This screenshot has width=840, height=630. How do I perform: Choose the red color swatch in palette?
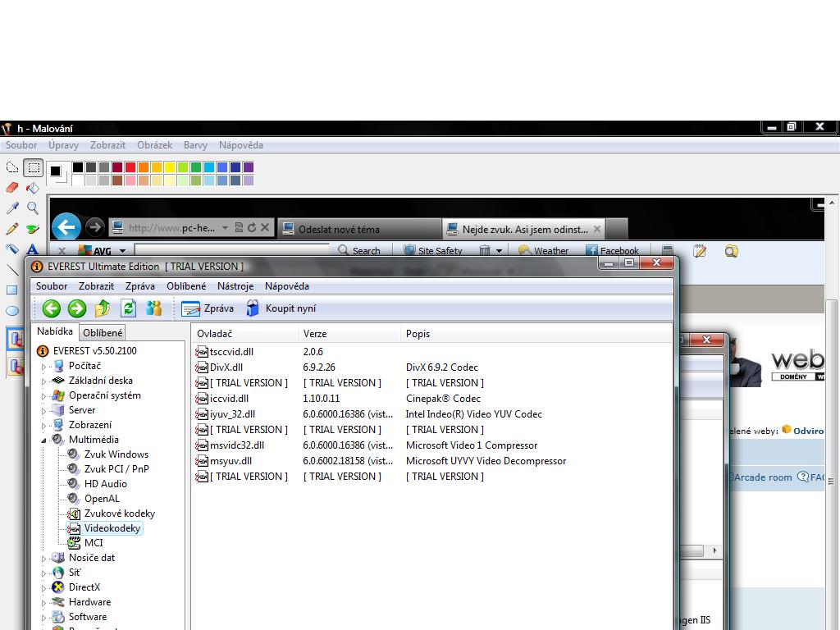[130, 167]
